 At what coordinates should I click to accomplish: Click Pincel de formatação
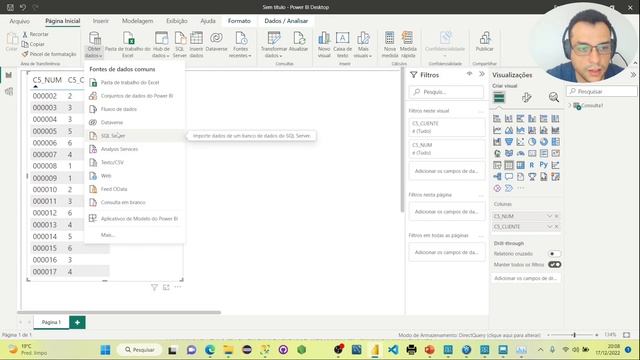coord(49,54)
